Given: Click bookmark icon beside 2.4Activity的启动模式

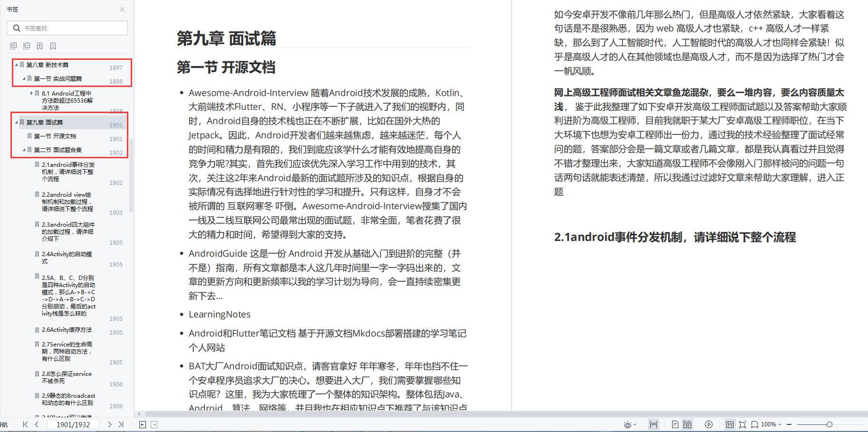Looking at the screenshot, I should (37, 254).
